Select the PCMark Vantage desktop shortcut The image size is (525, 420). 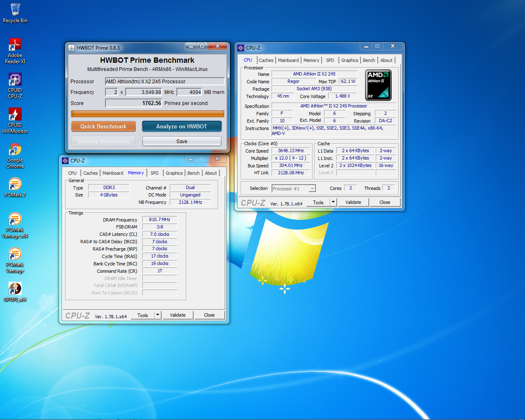15,260
